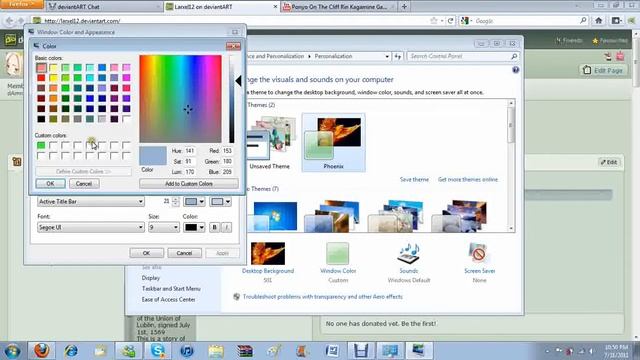Open Taskbar and Start Menu link

[171, 289]
